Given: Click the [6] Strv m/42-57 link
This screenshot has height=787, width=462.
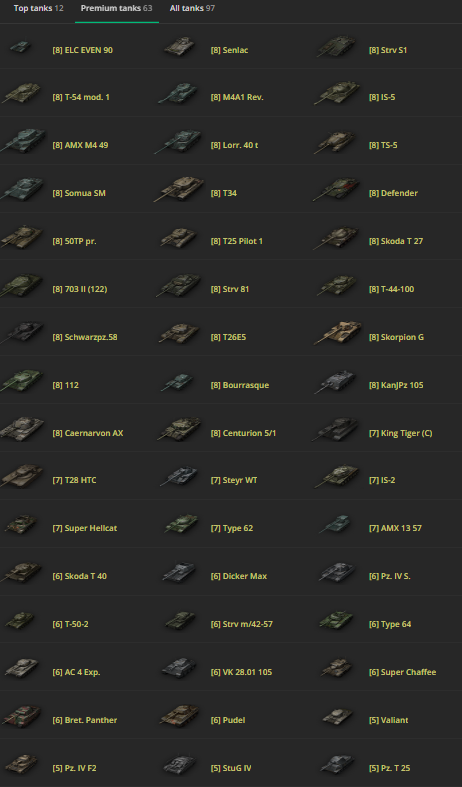Looking at the screenshot, I should [x=241, y=624].
